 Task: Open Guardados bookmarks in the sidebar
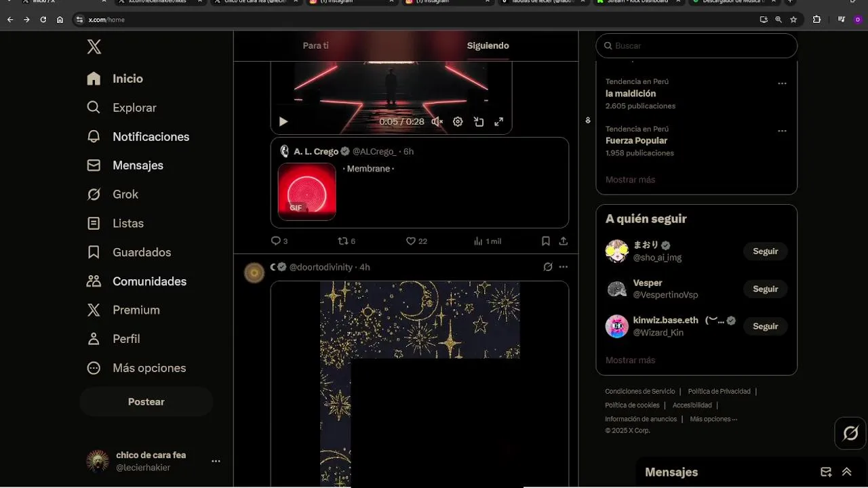129,252
